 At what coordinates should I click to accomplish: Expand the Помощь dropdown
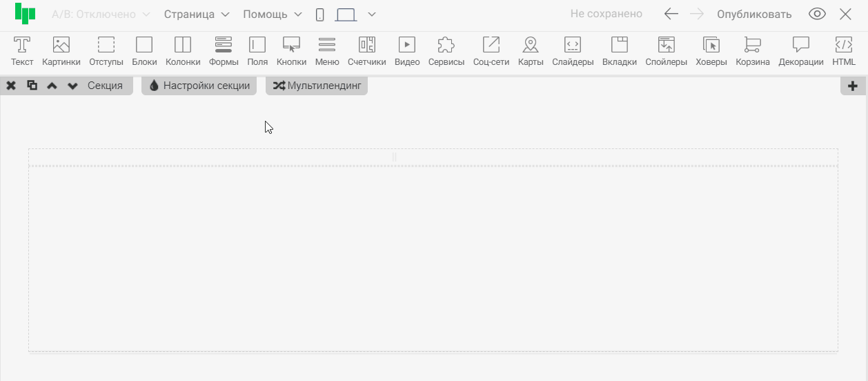coord(272,14)
